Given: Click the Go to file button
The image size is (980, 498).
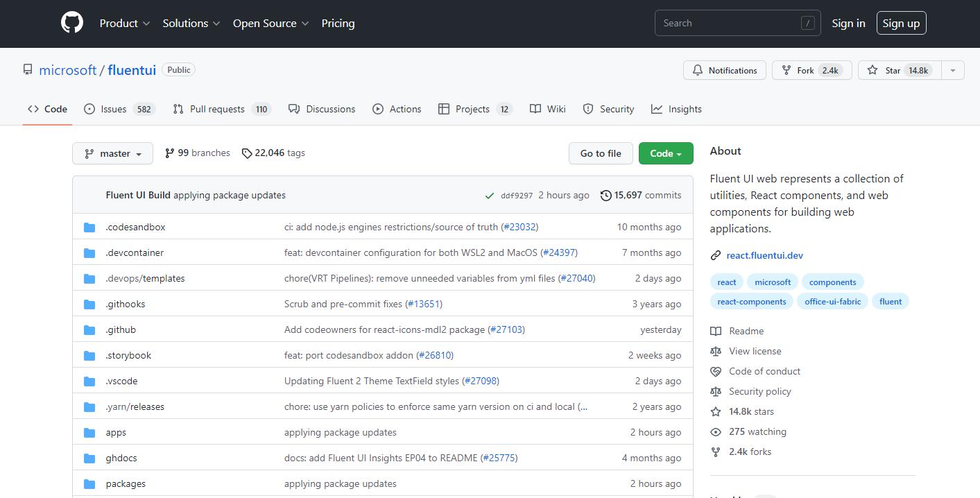Looking at the screenshot, I should 601,153.
